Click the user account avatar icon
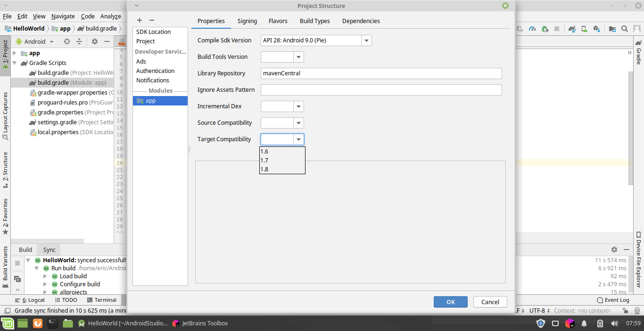This screenshot has width=644, height=331. pyautogui.click(x=638, y=29)
